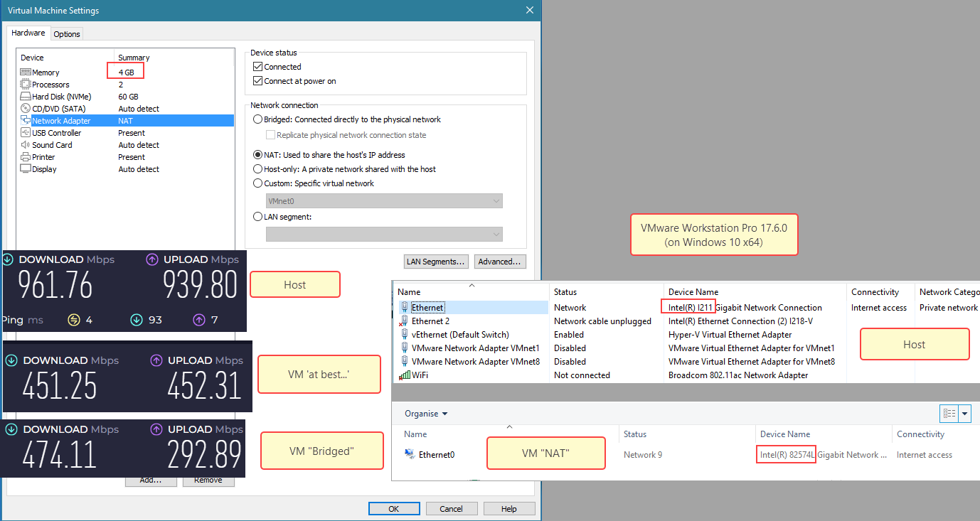Open the Advanced network settings
Image resolution: width=980 pixels, height=521 pixels.
(501, 262)
